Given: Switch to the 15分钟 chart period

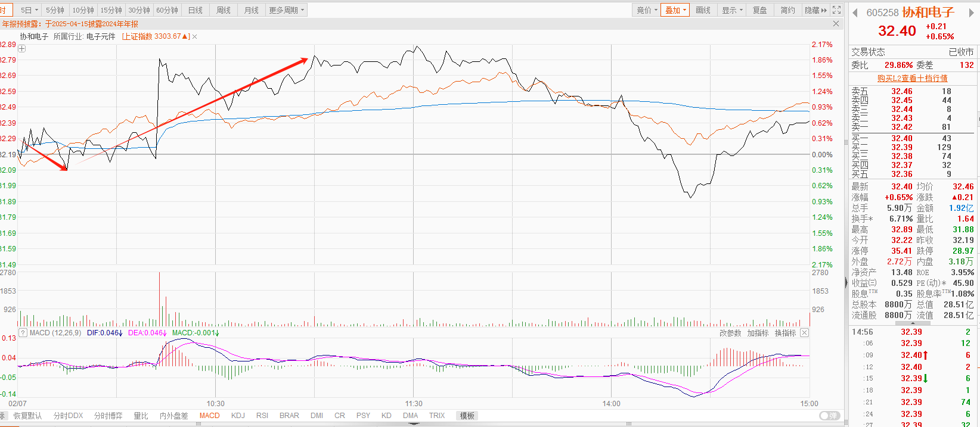Looking at the screenshot, I should click(x=111, y=10).
